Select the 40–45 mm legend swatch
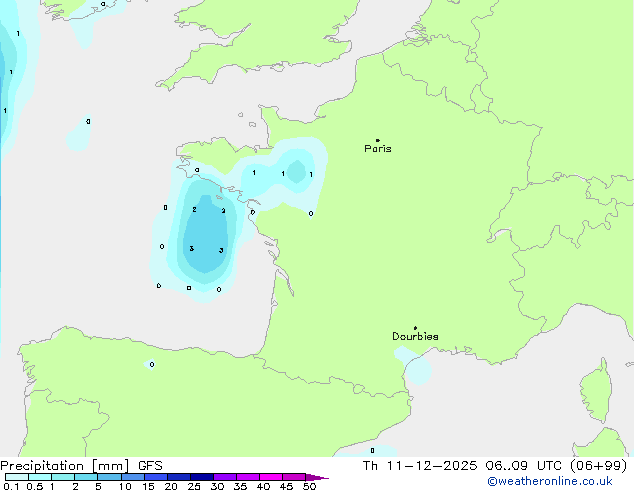The image size is (634, 490). 271,477
